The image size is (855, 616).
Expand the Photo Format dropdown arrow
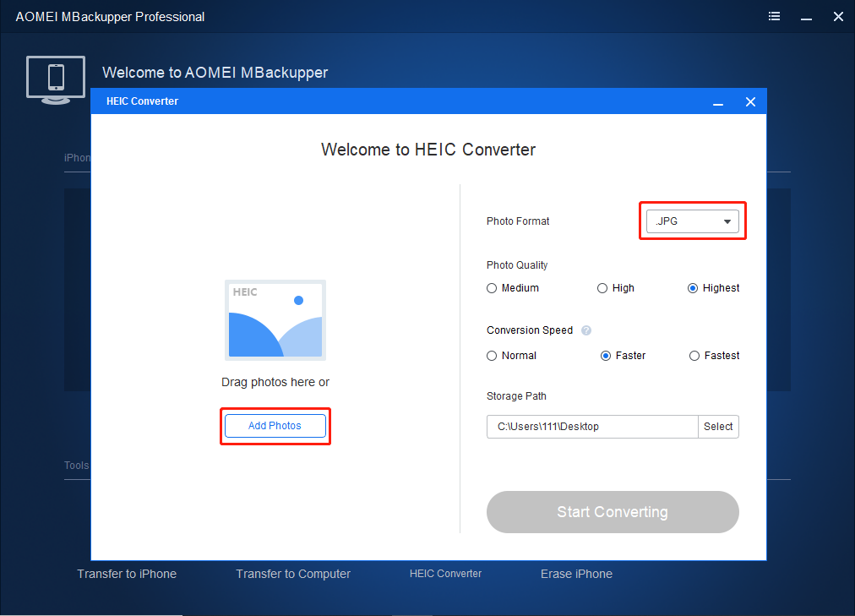pyautogui.click(x=727, y=221)
